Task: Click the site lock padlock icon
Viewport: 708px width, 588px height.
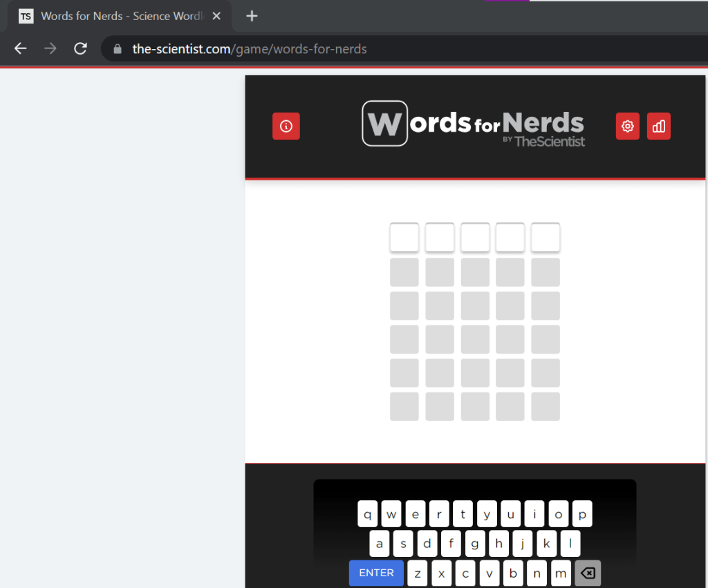Action: (x=118, y=49)
